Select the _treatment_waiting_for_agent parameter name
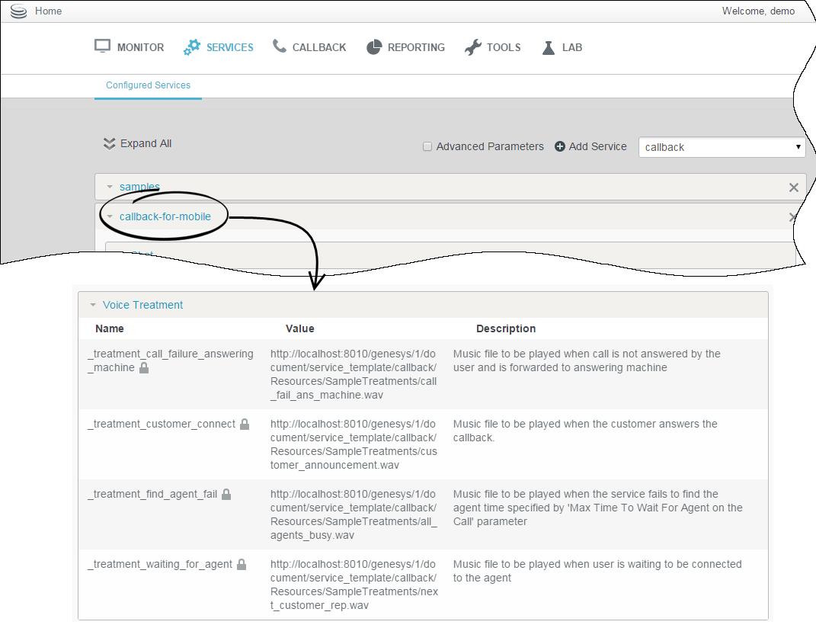Image resolution: width=816 pixels, height=644 pixels. [160, 565]
